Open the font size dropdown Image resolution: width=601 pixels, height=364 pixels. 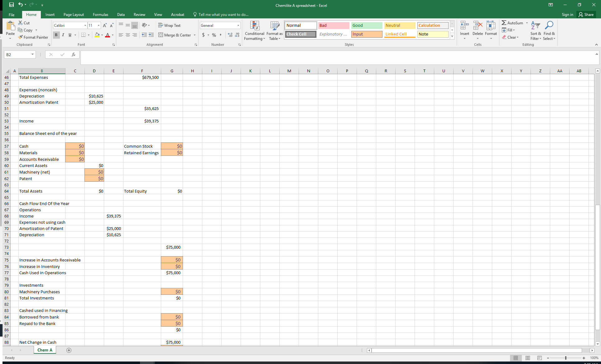99,25
